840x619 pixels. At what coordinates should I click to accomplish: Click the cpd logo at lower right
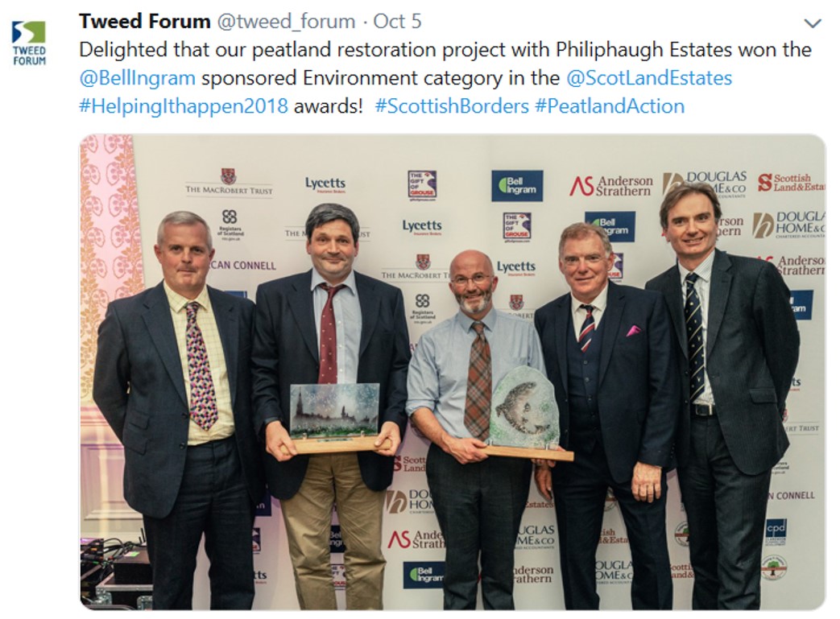(x=776, y=532)
